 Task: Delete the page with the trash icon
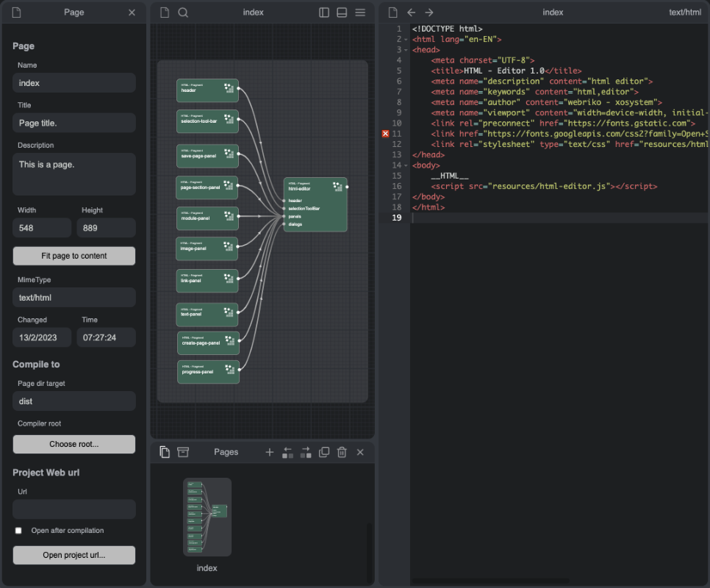coord(342,452)
